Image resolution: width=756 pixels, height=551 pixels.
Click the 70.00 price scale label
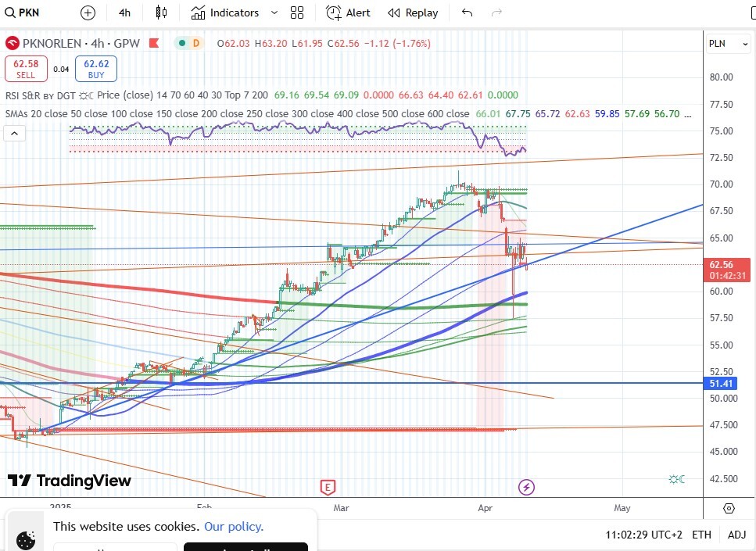722,184
